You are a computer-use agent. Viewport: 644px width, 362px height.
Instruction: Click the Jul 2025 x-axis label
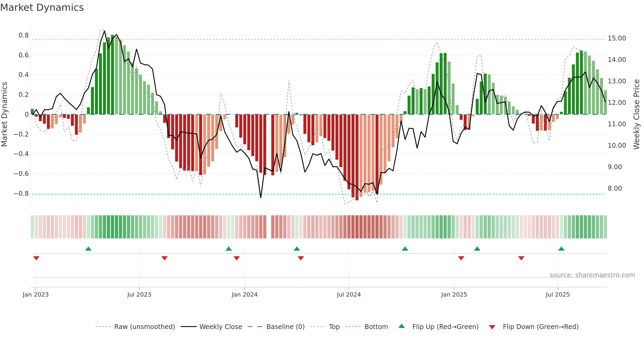coord(558,294)
